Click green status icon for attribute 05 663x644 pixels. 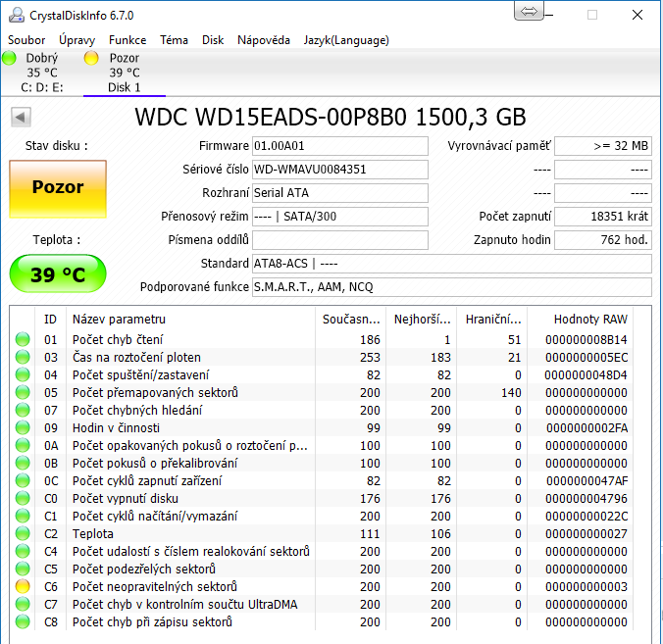click(x=23, y=392)
